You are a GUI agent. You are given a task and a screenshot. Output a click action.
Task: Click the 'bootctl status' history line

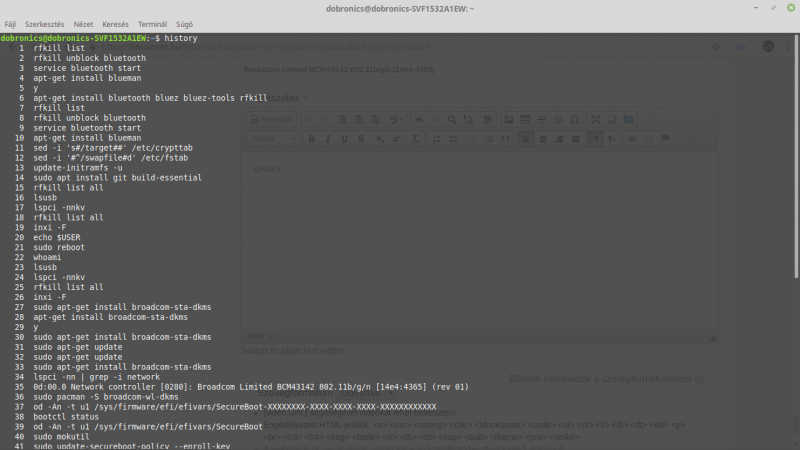coord(66,416)
